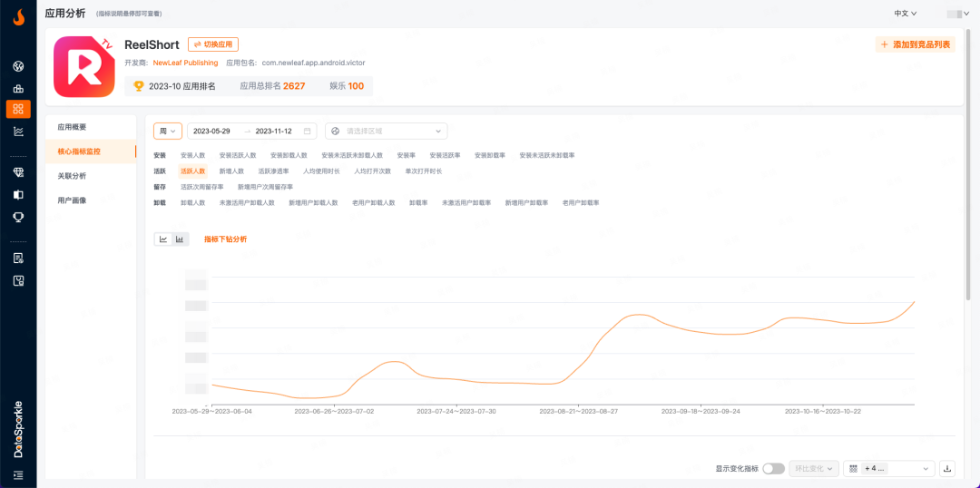Switch to bar chart view icon
Image resolution: width=980 pixels, height=488 pixels.
pyautogui.click(x=180, y=239)
